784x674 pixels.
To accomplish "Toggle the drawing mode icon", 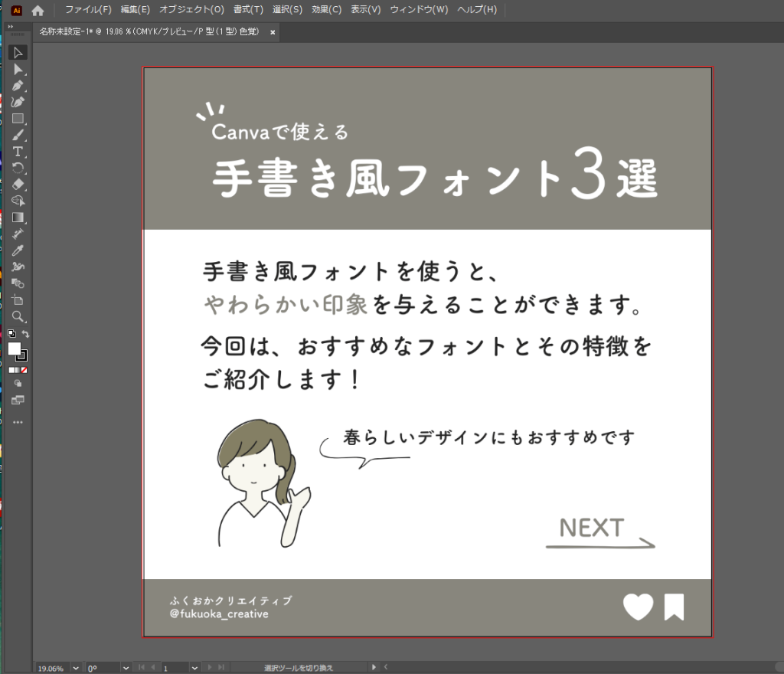I will click(18, 384).
